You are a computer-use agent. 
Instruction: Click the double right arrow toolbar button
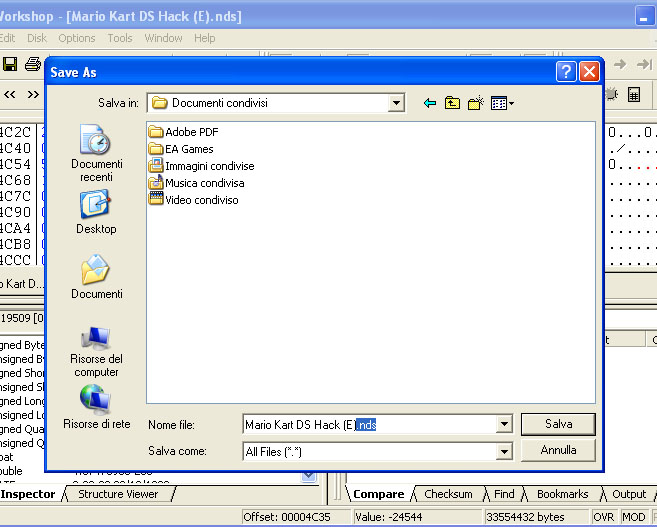pyautogui.click(x=33, y=95)
